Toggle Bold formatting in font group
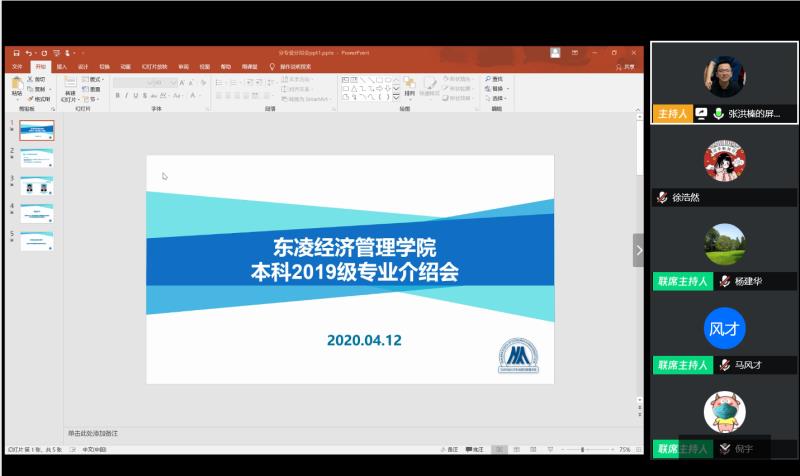This screenshot has height=476, width=800. click(x=117, y=96)
